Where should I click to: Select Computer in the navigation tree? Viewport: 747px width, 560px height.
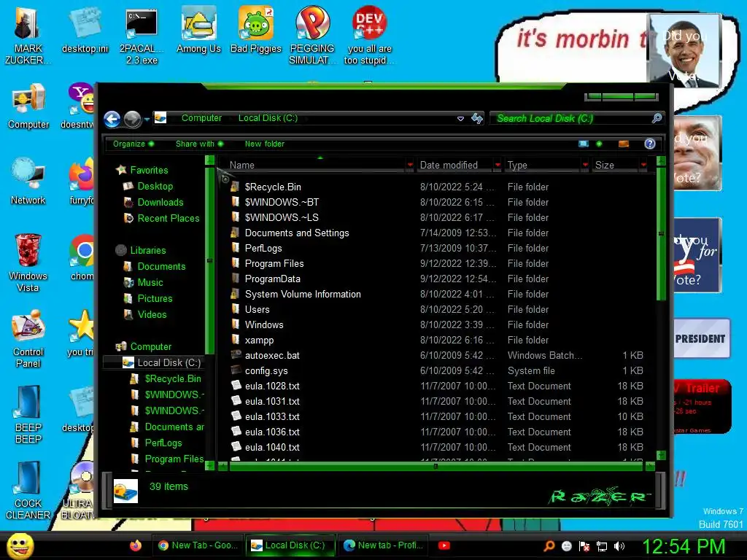(x=150, y=346)
